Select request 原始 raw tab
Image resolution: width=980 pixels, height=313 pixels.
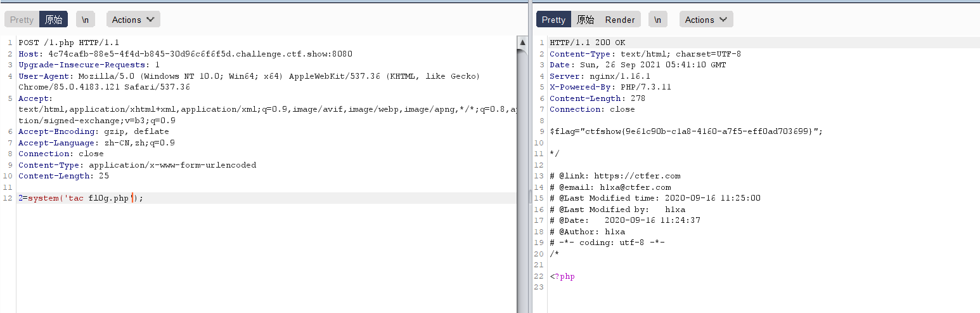click(54, 20)
